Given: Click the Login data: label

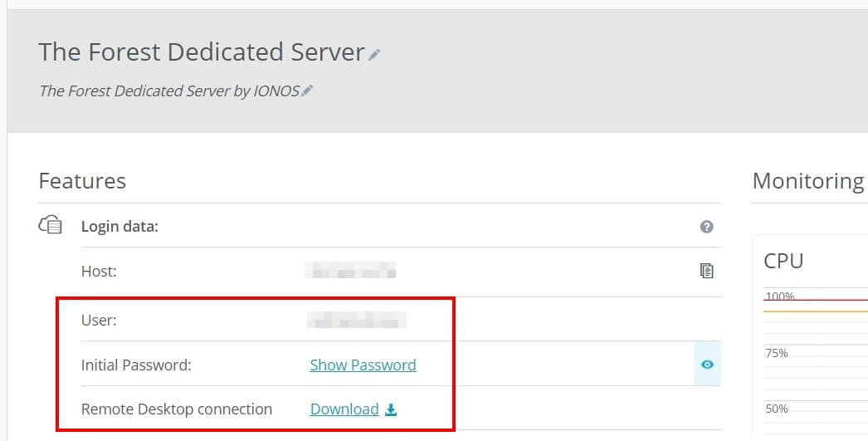Looking at the screenshot, I should coord(119,227).
